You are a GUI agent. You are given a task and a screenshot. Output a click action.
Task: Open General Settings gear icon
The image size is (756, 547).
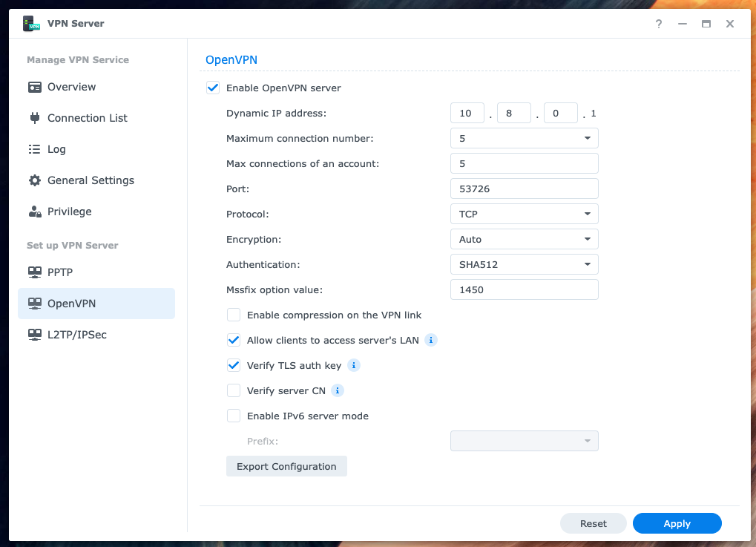(x=34, y=180)
